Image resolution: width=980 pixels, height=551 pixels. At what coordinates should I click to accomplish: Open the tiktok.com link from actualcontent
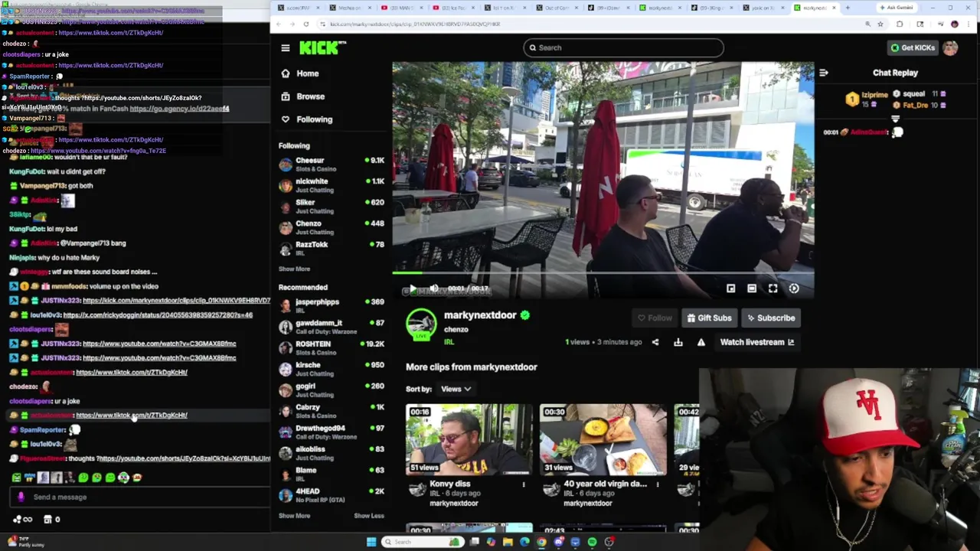point(131,415)
